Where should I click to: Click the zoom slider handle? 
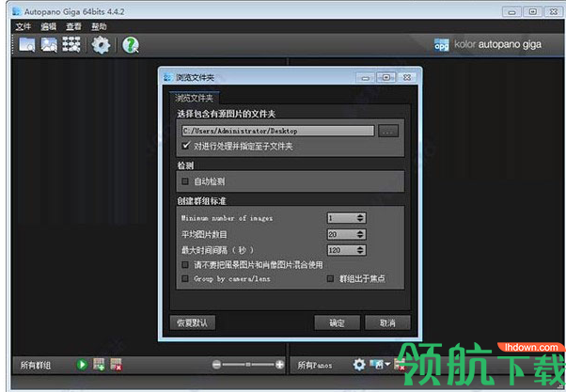[248, 365]
